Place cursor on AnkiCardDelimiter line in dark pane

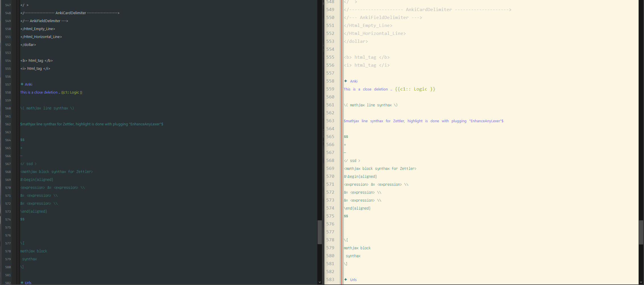click(70, 13)
